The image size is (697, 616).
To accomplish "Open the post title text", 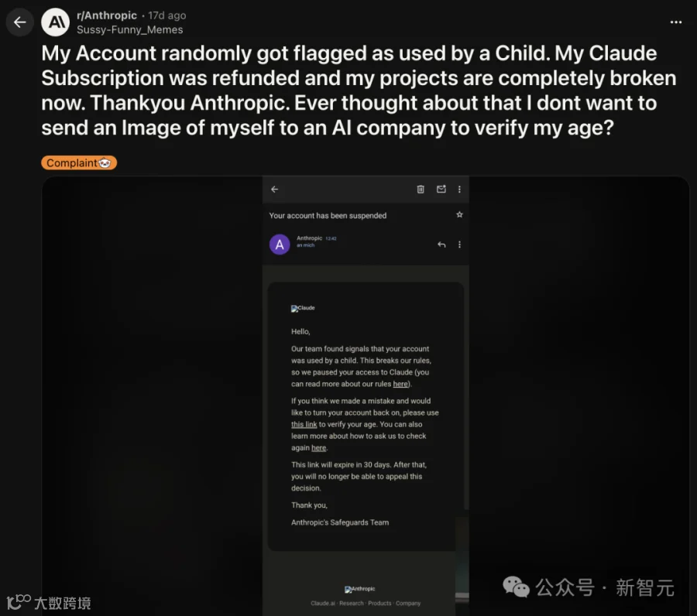I will click(x=359, y=91).
